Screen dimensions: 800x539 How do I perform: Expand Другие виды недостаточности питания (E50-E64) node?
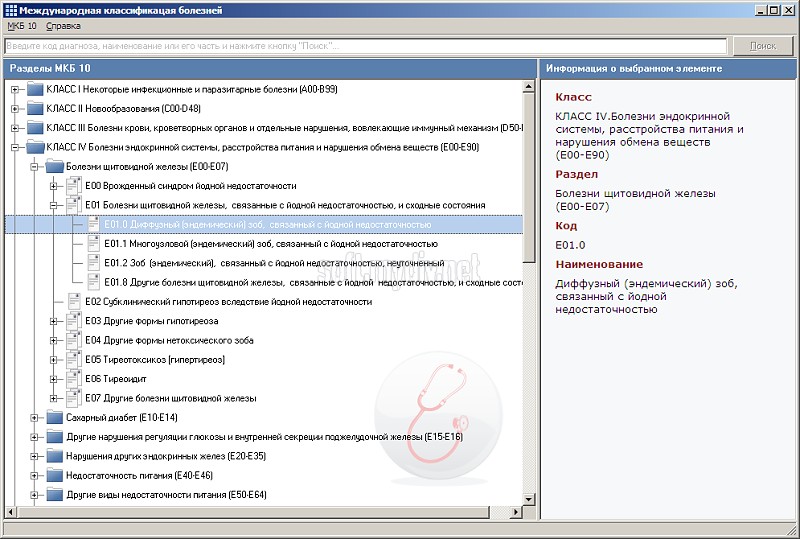pyautogui.click(x=34, y=495)
